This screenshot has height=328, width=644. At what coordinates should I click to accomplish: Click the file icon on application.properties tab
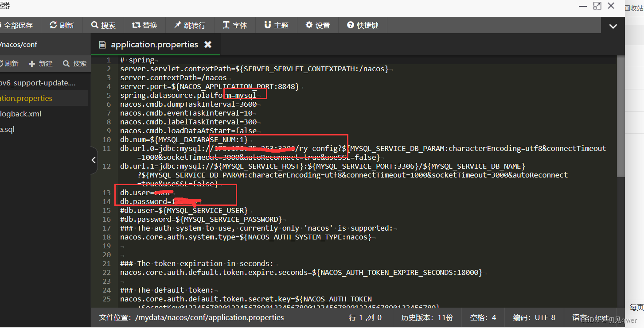pyautogui.click(x=102, y=44)
